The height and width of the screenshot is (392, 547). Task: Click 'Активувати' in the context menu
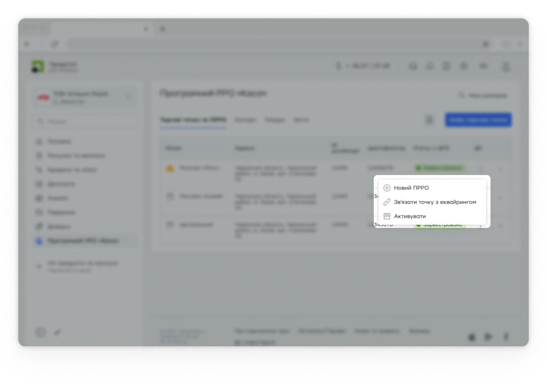tap(409, 216)
